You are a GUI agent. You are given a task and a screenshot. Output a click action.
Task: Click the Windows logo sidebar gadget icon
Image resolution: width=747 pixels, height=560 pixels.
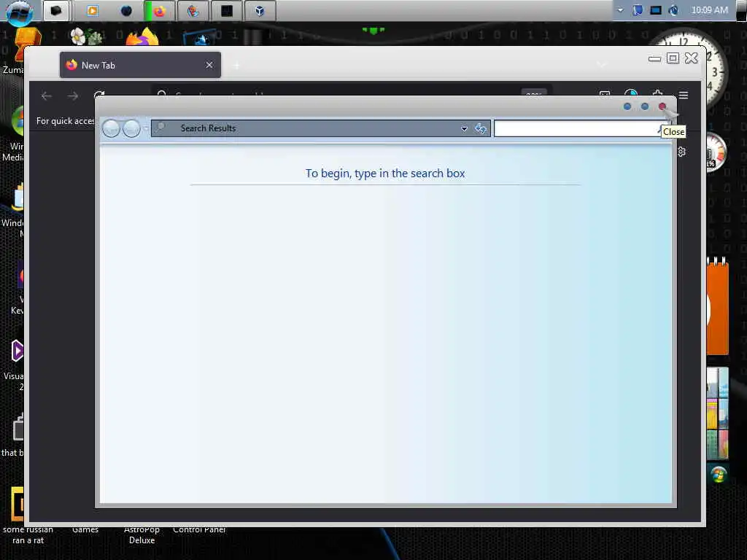coord(719,474)
